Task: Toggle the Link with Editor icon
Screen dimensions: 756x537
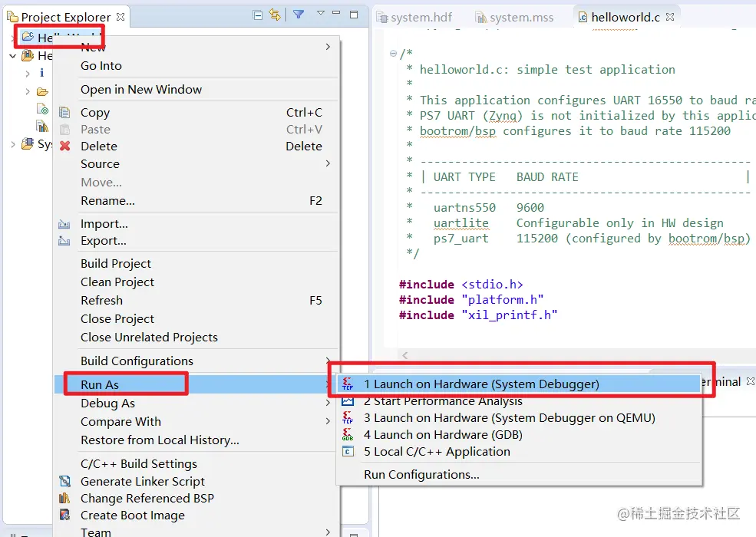Action: [x=275, y=14]
